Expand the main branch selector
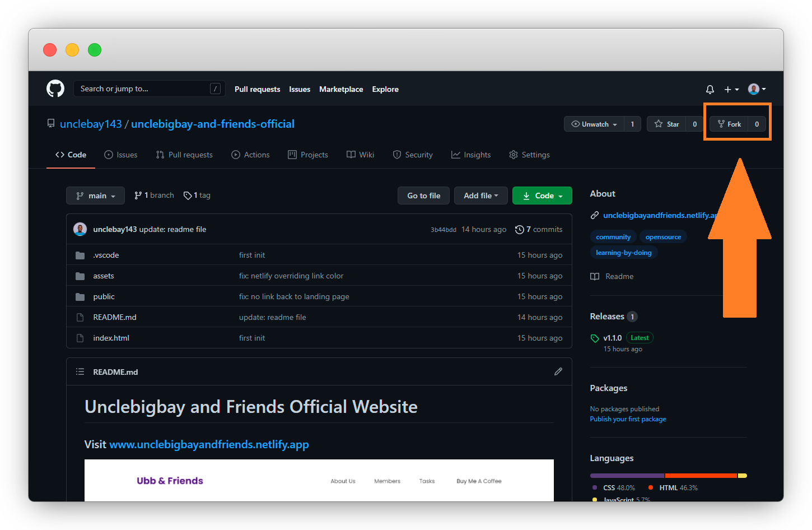The width and height of the screenshot is (812, 530). coord(96,196)
